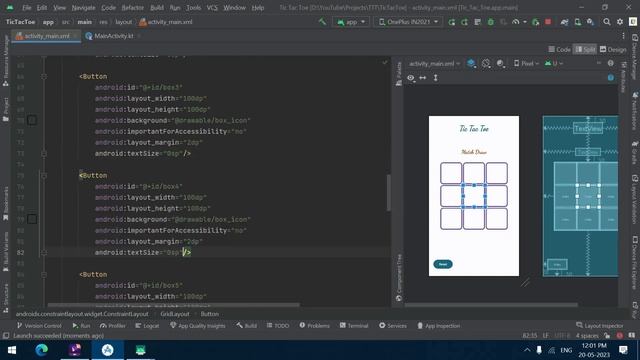Collapse the box4 Button tag fold marker
Image resolution: width=640 pixels, height=360 pixels.
point(44,176)
